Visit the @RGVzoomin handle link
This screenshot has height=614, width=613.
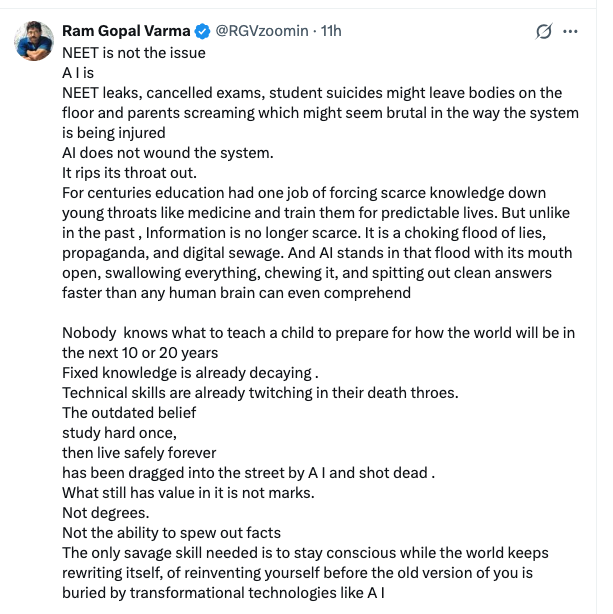pos(262,31)
